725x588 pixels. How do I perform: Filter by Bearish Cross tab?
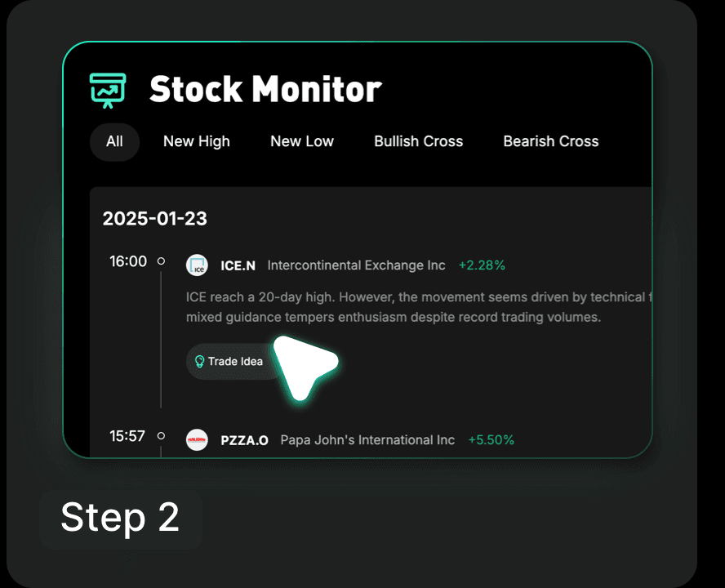point(551,141)
